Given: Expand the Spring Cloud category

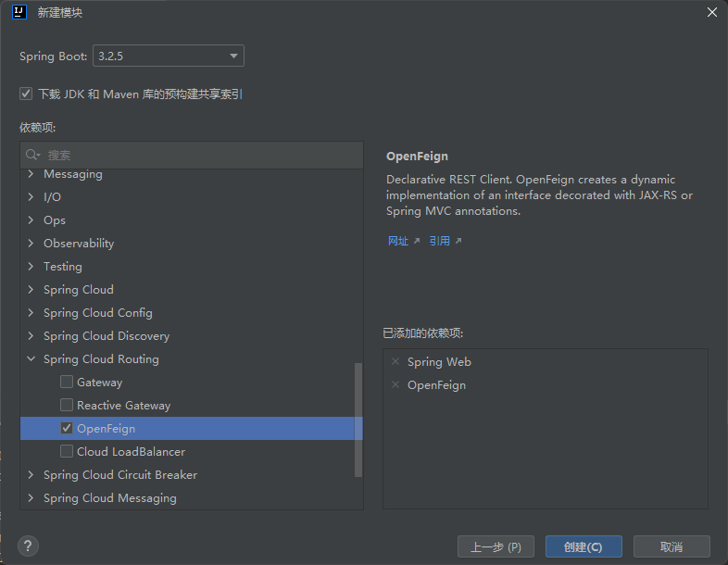Looking at the screenshot, I should click(x=31, y=290).
